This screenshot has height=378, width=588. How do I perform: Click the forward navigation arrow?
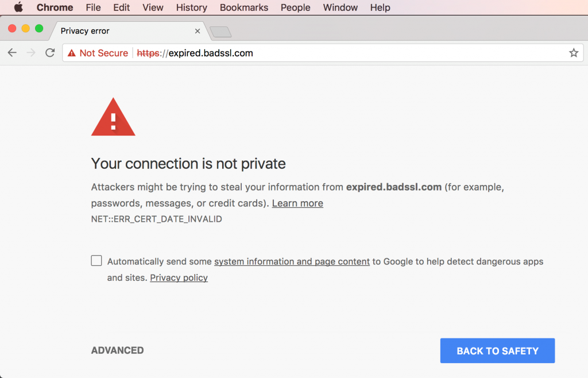click(x=31, y=53)
